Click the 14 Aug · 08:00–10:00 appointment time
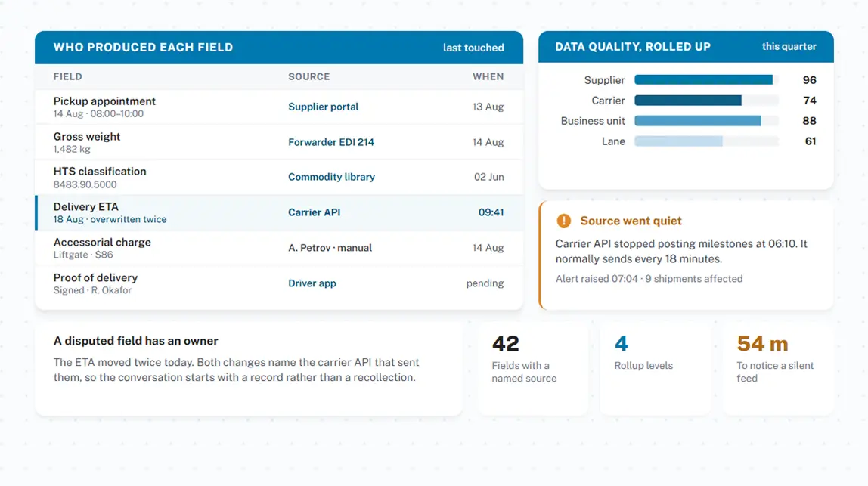The image size is (868, 486). (98, 114)
